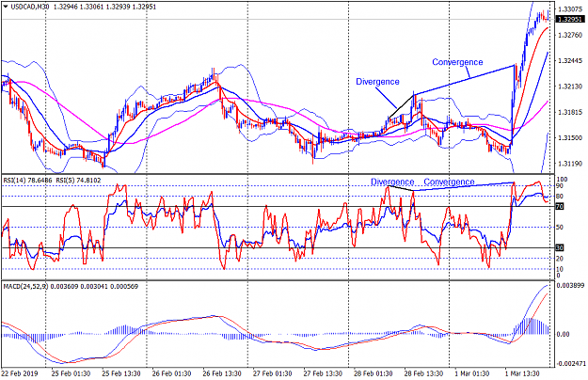Click the 27 Feb 01:30 time label
588x380 pixels.
pos(273,374)
